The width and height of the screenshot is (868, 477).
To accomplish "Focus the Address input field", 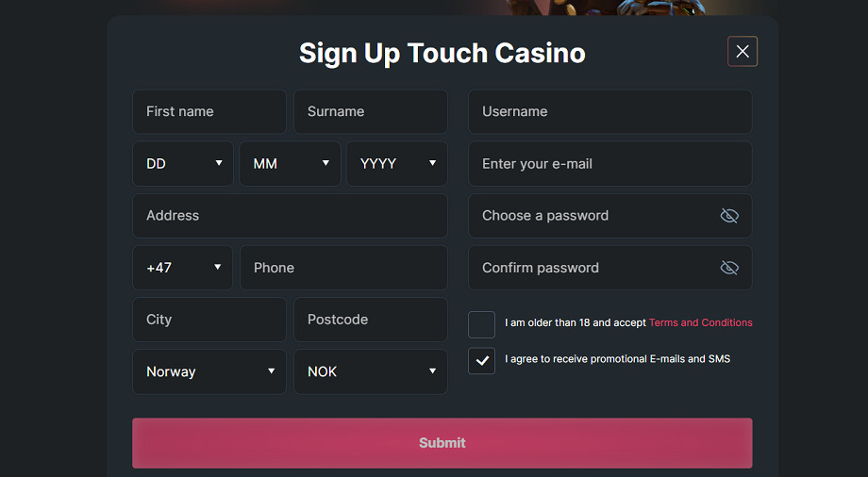I will [290, 216].
